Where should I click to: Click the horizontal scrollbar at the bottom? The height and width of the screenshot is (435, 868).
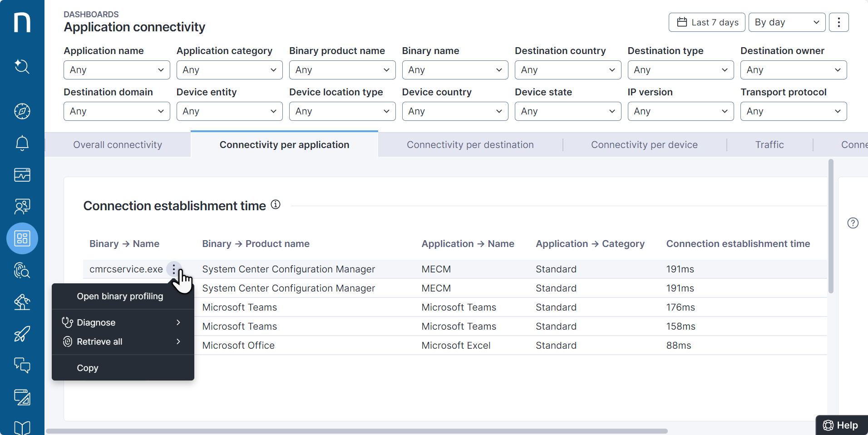point(357,431)
